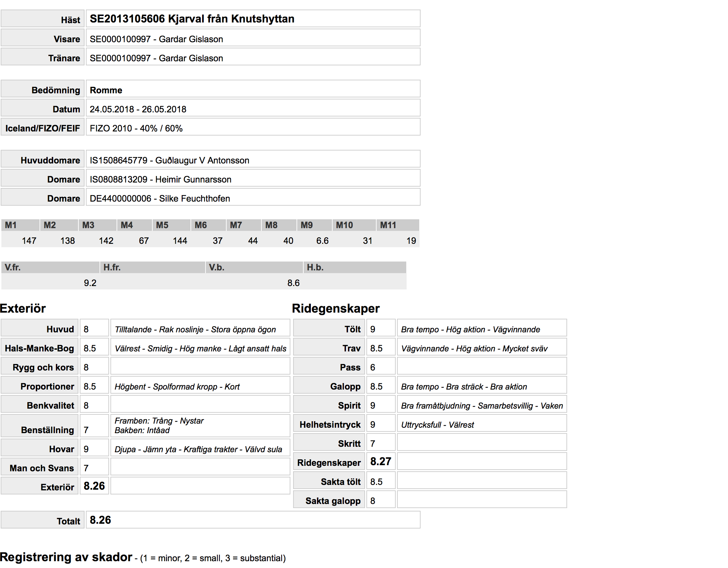
Task: Click judge entry 'DE4400000006 - Silke Feuchthofen'
Action: click(x=160, y=199)
